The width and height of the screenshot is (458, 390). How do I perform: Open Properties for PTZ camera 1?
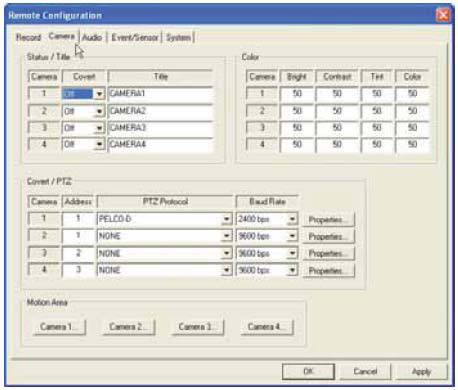tap(328, 220)
